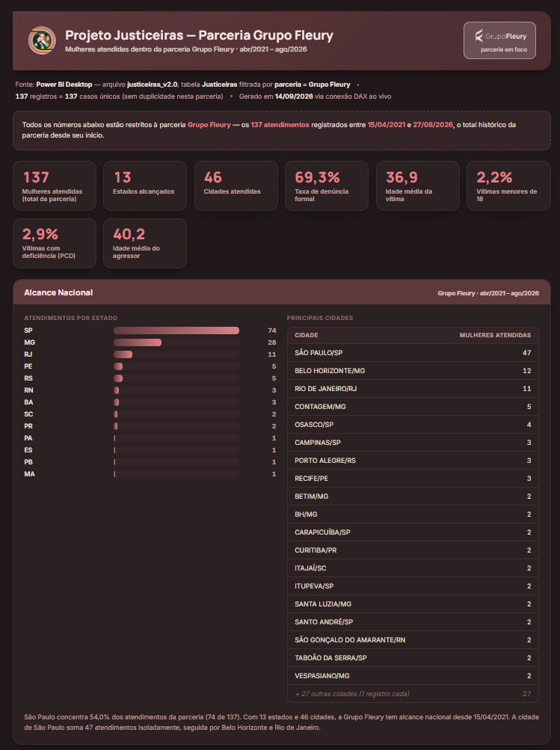This screenshot has height=750, width=560.
Task: Click the MULHERES ATENDIDAS column header
Action: tap(495, 335)
